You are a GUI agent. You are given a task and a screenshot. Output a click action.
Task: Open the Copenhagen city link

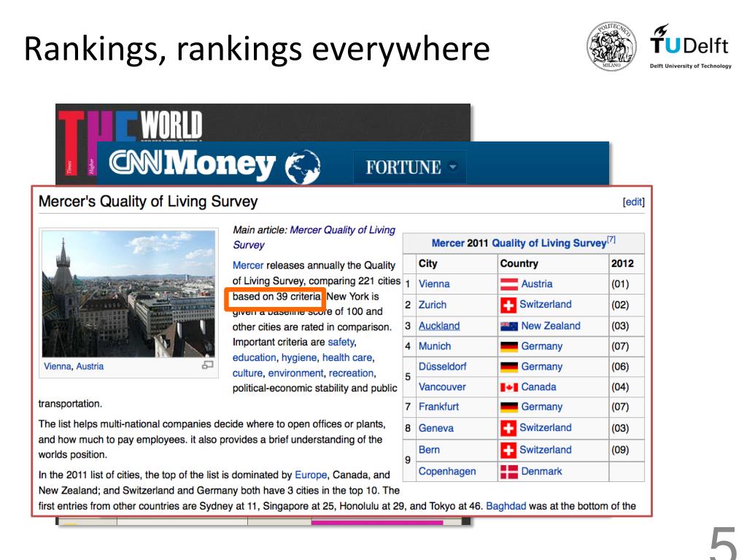point(447,471)
